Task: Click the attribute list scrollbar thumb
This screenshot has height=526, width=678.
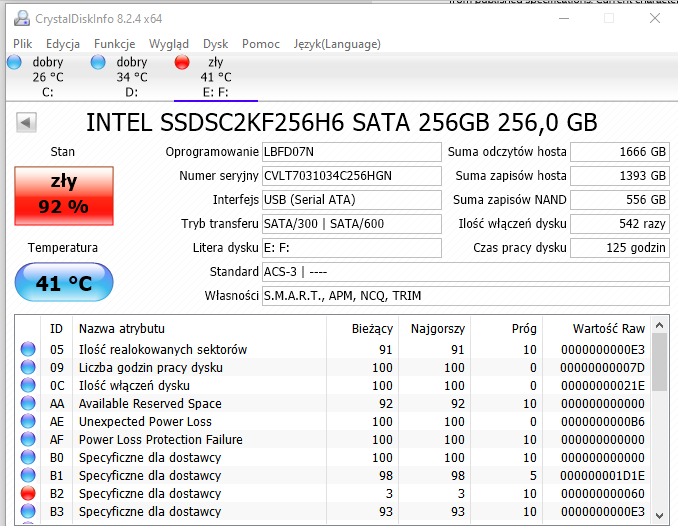Action: pyautogui.click(x=659, y=362)
